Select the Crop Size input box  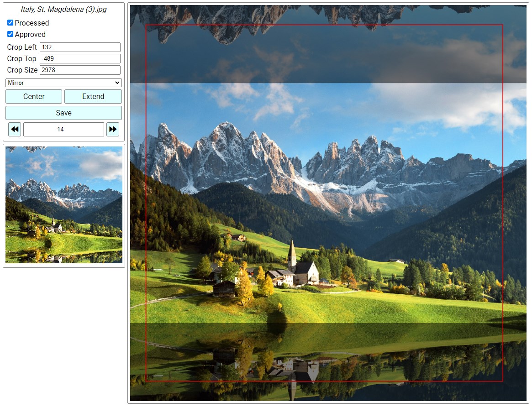(x=80, y=70)
